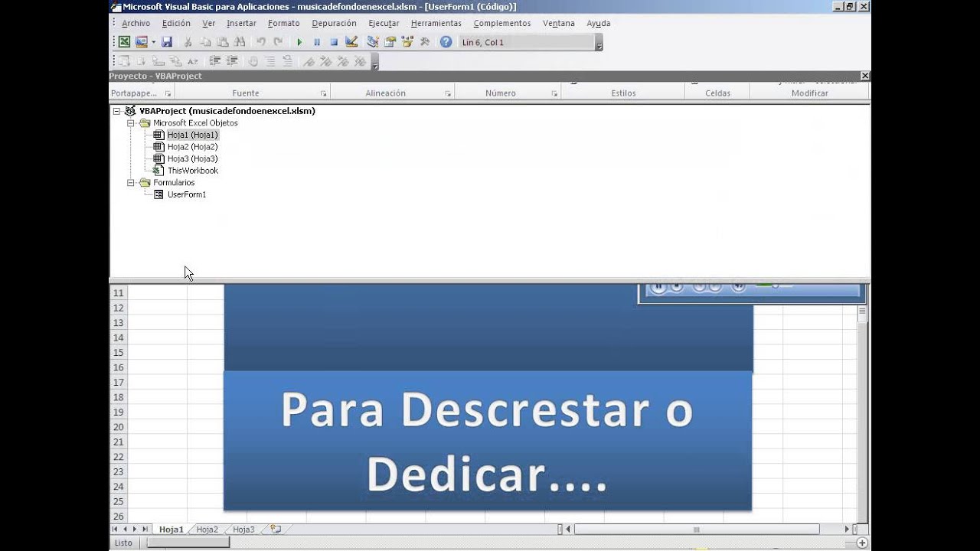This screenshot has width=980, height=551.
Task: Open the Fuente group dialog launcher
Action: 323,93
